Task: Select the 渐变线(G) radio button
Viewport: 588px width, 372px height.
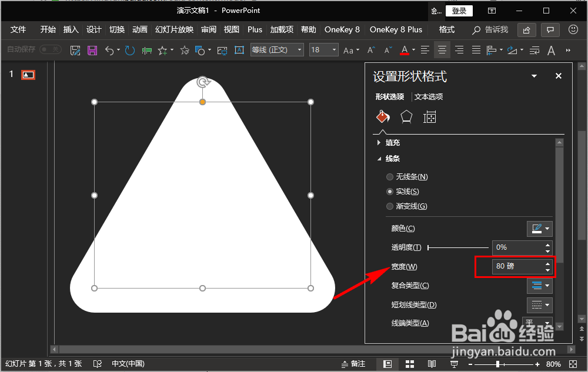Action: (390, 206)
